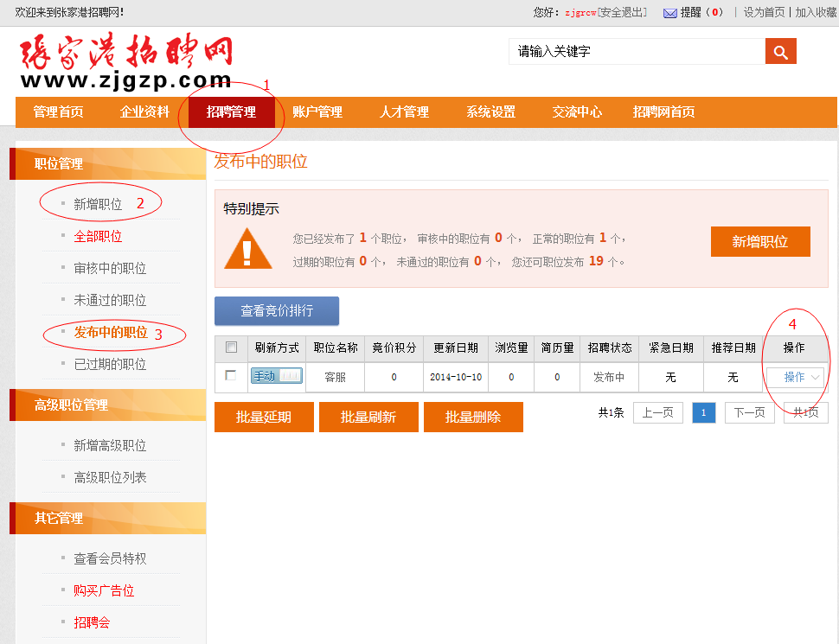Open the 管理首页 nav tab
The height and width of the screenshot is (644, 839).
(58, 112)
